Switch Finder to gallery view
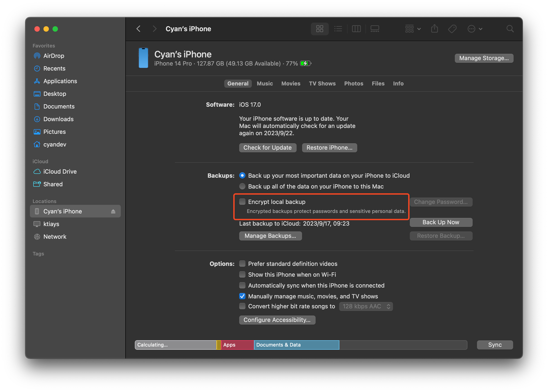The width and height of the screenshot is (548, 392). pos(375,29)
